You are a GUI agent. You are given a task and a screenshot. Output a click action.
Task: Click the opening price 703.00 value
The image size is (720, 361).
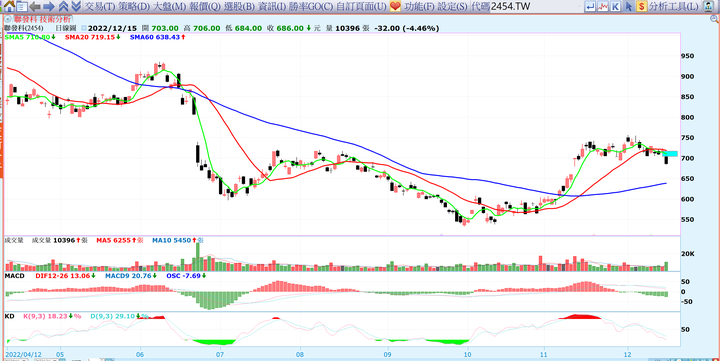(x=165, y=28)
